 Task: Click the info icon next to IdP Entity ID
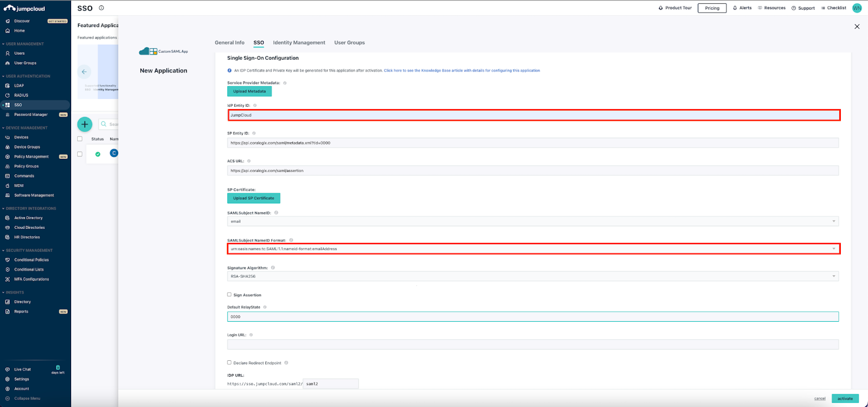[255, 106]
